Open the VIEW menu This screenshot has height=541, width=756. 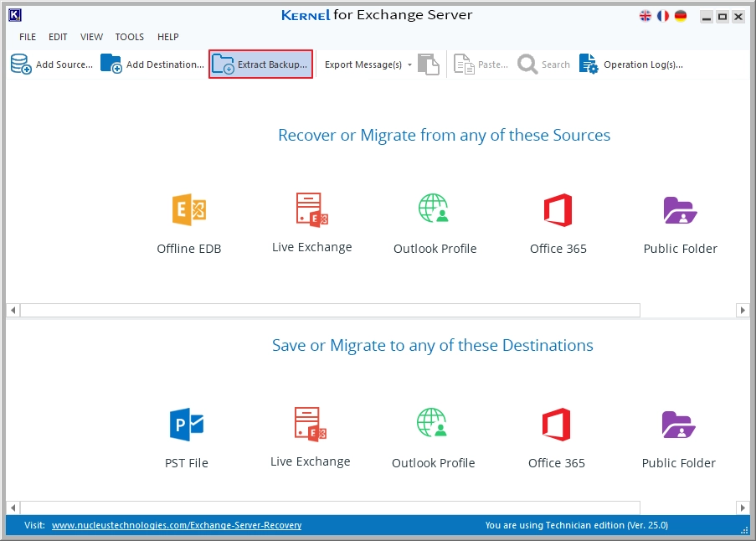[x=91, y=37]
